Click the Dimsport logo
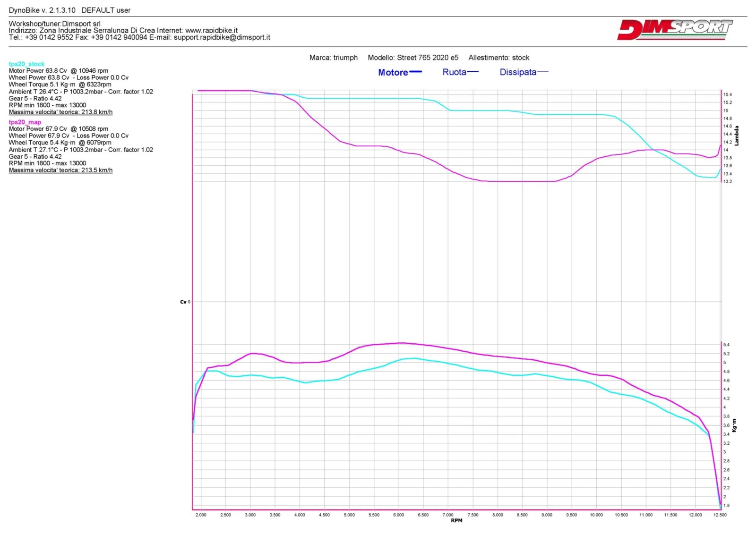 pos(674,30)
